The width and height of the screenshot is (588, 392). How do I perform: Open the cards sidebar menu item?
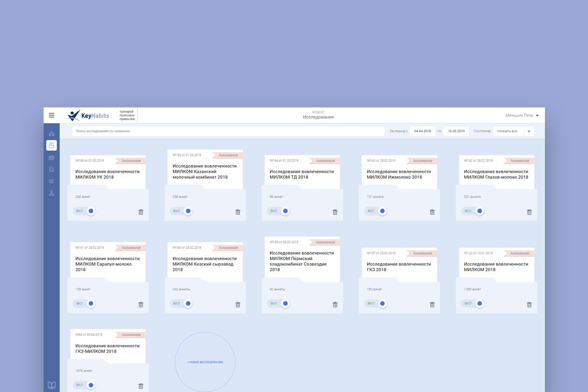pyautogui.click(x=51, y=158)
